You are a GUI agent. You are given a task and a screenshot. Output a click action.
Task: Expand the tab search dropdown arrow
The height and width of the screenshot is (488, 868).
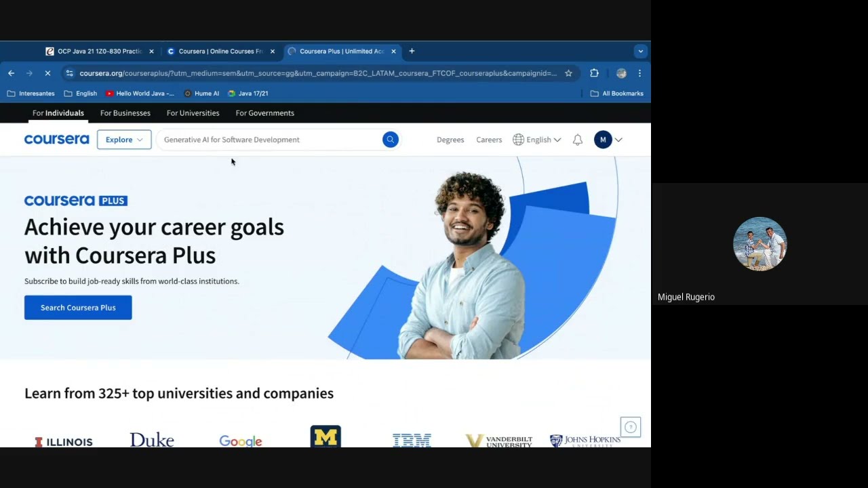point(640,51)
